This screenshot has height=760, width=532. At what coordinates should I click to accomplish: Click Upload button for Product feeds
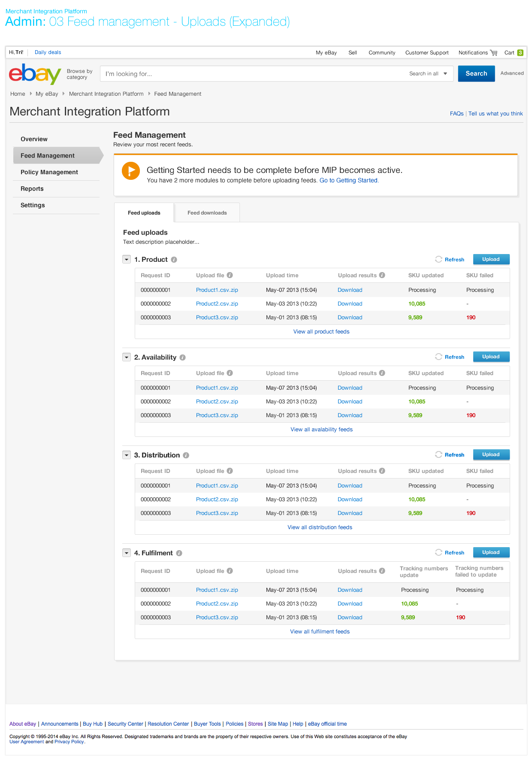[x=491, y=259]
